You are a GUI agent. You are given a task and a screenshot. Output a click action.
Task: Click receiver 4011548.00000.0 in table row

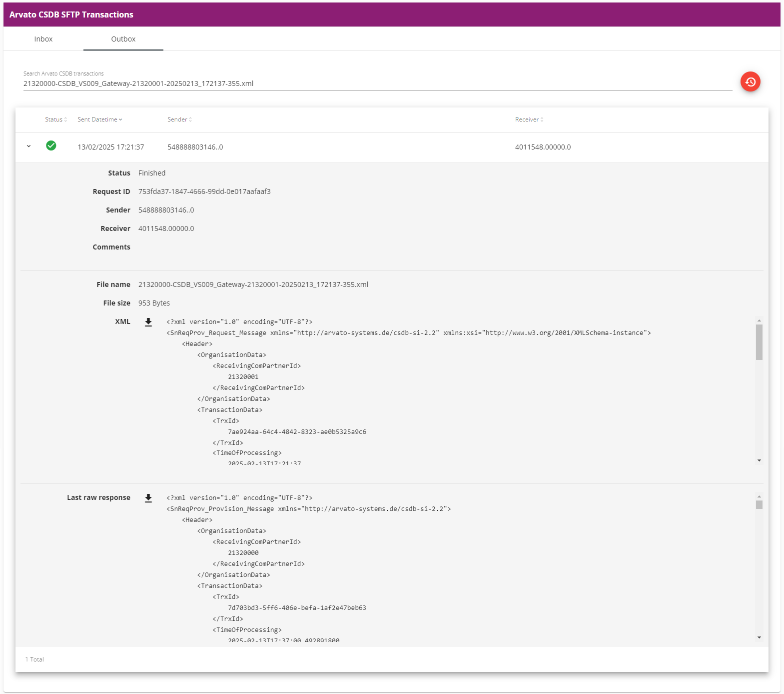click(543, 147)
